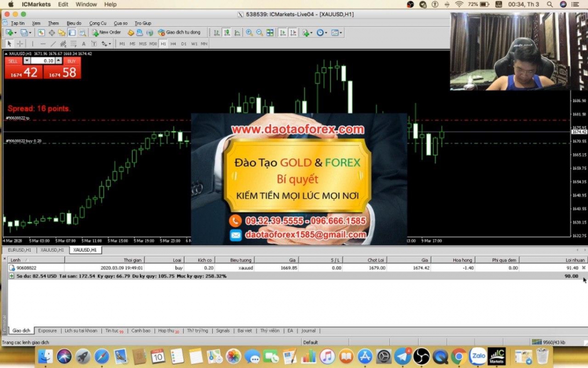Select the text label tool
The height and width of the screenshot is (368, 588).
click(94, 44)
